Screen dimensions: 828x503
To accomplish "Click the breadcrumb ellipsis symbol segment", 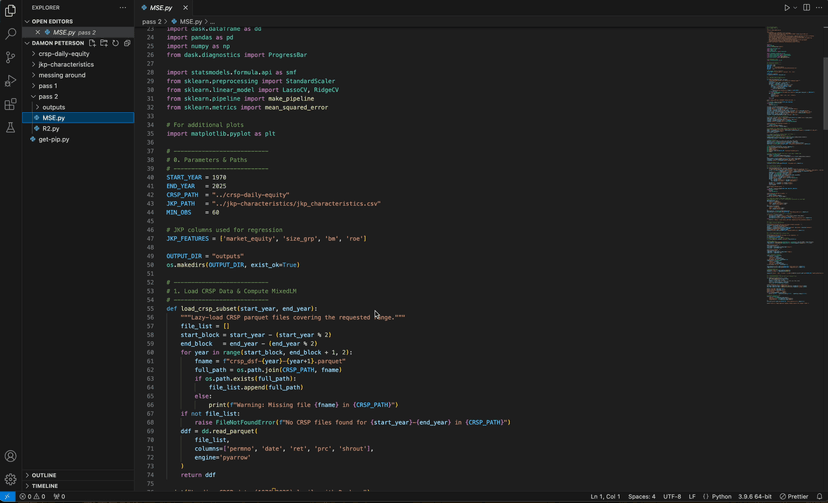I will (212, 22).
